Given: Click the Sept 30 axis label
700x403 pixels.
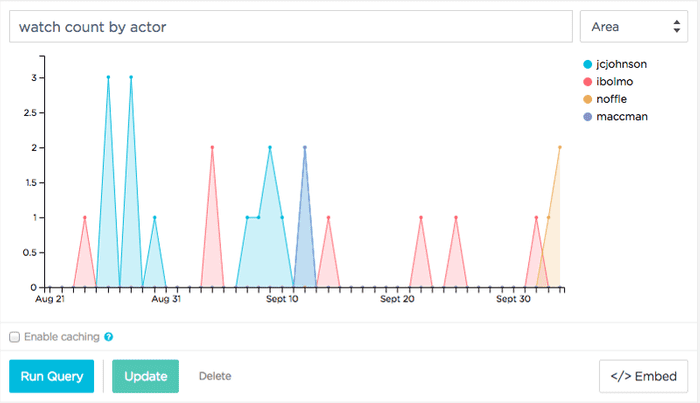Looking at the screenshot, I should pos(513,299).
